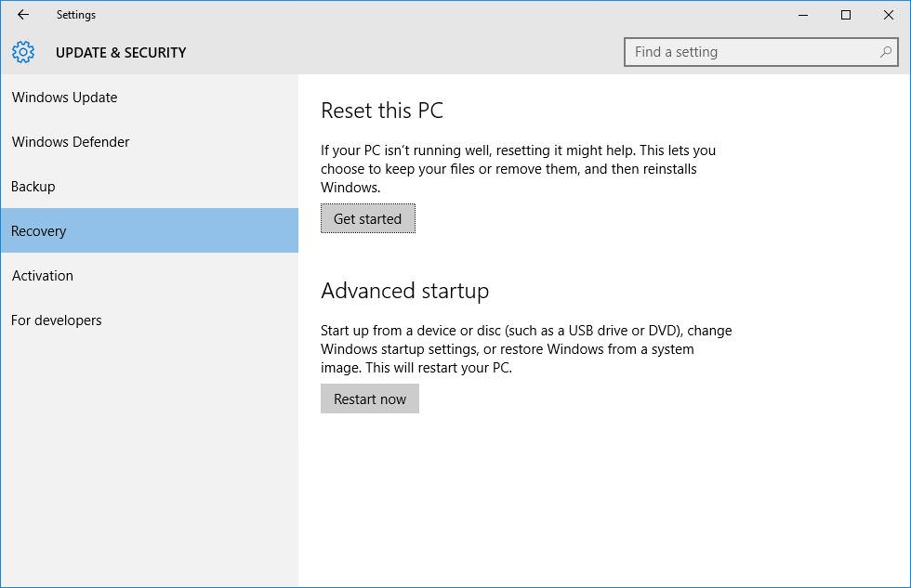Image resolution: width=911 pixels, height=588 pixels.
Task: Select the Recovery sidebar item
Action: click(150, 231)
